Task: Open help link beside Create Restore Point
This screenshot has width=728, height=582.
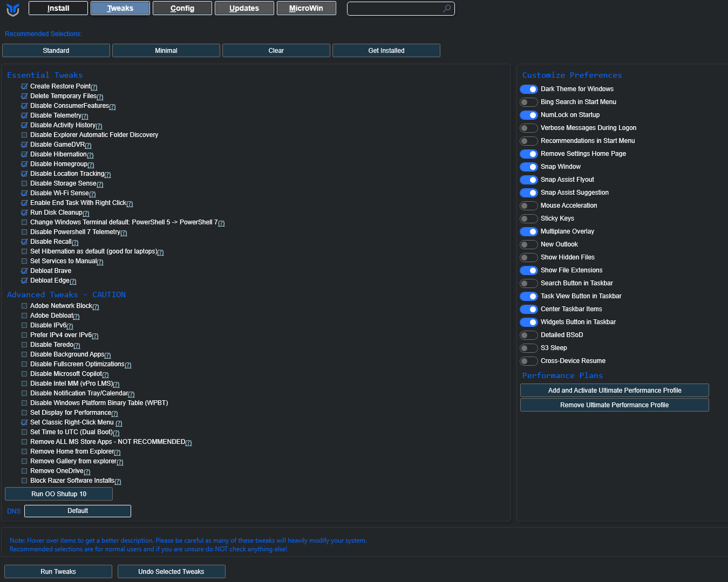Action: tap(94, 87)
